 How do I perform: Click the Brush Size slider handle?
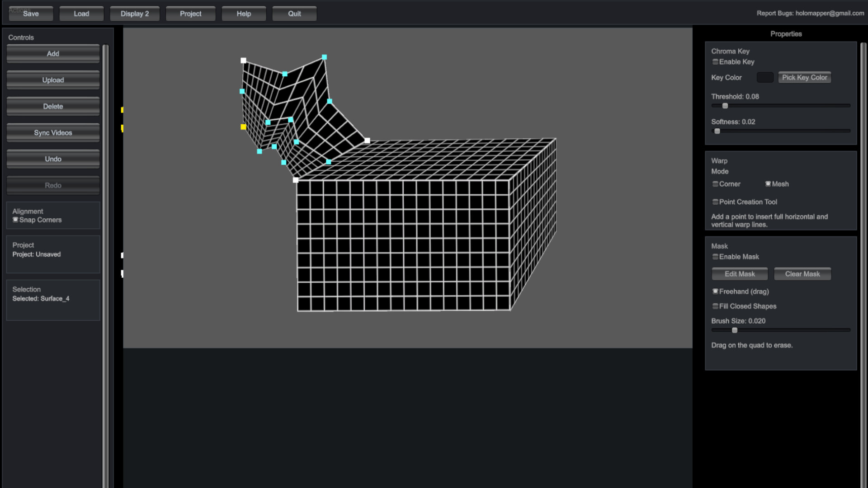point(735,330)
